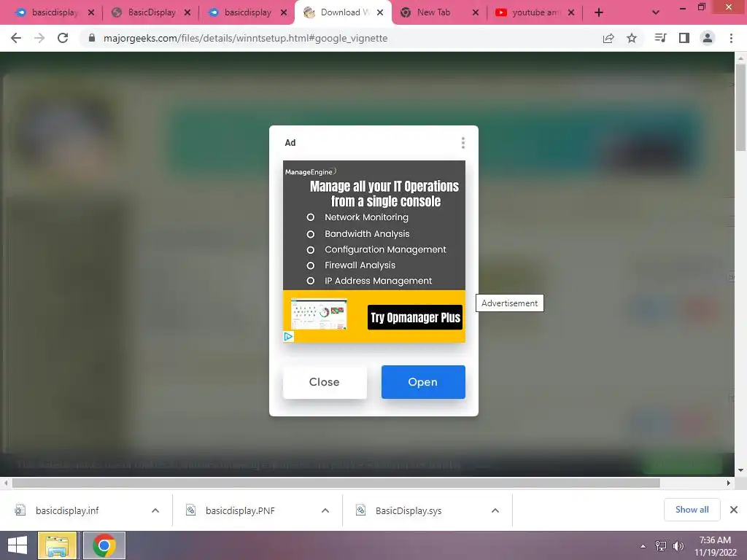The image size is (747, 560).
Task: Open the BasicDisplay.sys download
Action: coord(409,510)
